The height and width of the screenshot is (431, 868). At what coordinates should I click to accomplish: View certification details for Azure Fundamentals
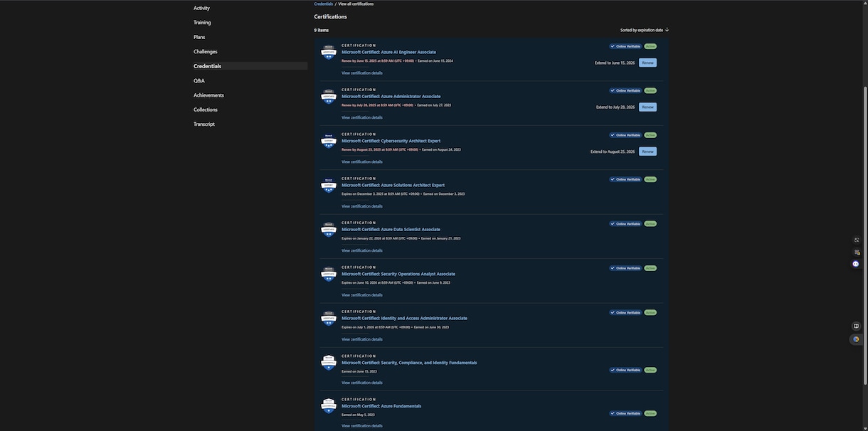[x=362, y=426]
